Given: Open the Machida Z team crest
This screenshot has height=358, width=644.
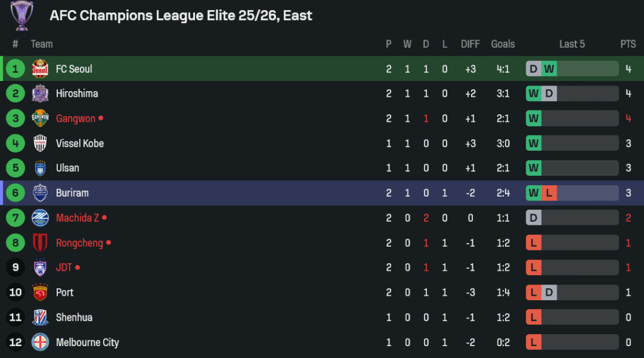Looking at the screenshot, I should pos(40,218).
